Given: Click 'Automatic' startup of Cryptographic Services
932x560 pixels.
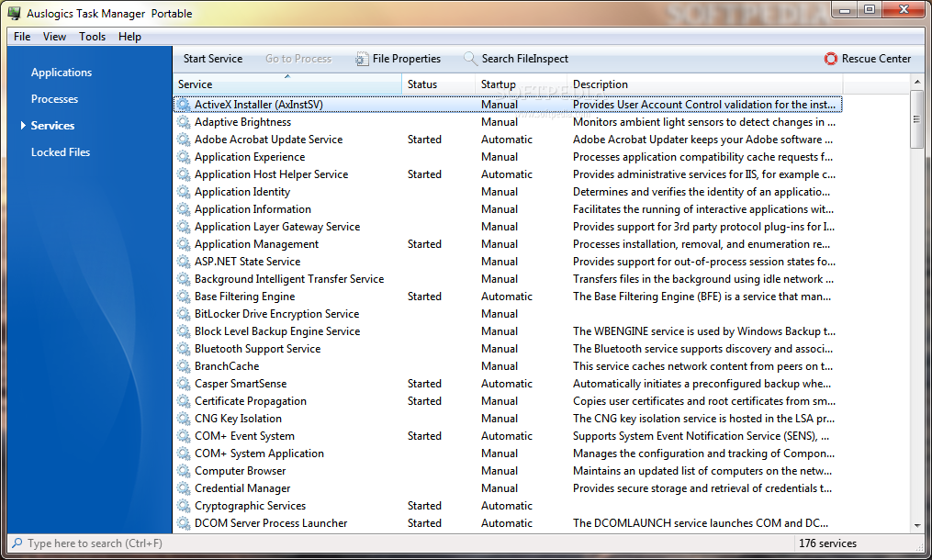Looking at the screenshot, I should point(507,505).
